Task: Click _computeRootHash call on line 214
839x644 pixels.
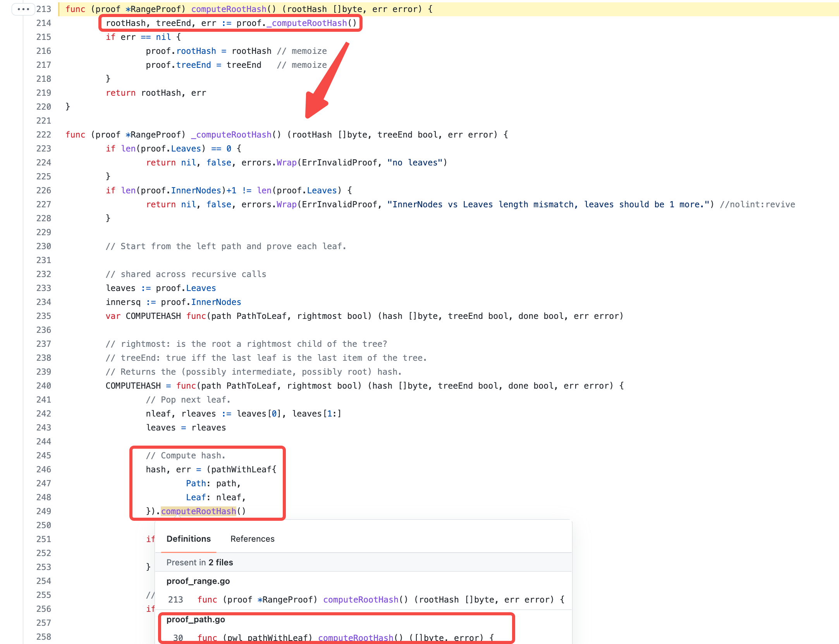Action: click(307, 23)
